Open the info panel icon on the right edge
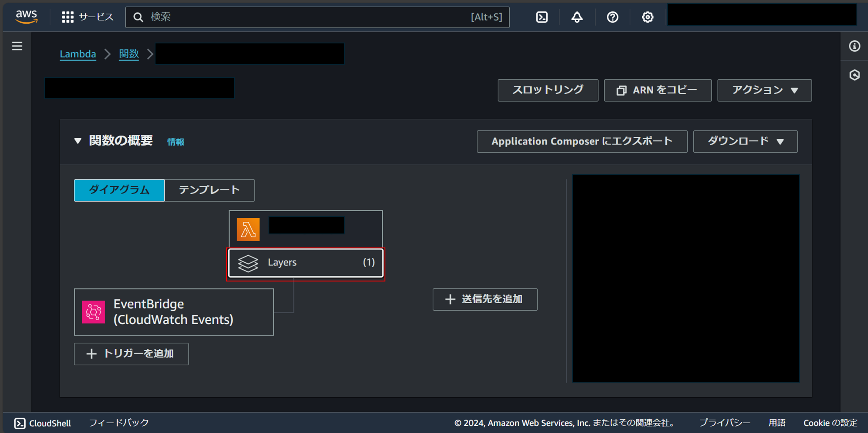Image resolution: width=868 pixels, height=433 pixels. pyautogui.click(x=855, y=46)
